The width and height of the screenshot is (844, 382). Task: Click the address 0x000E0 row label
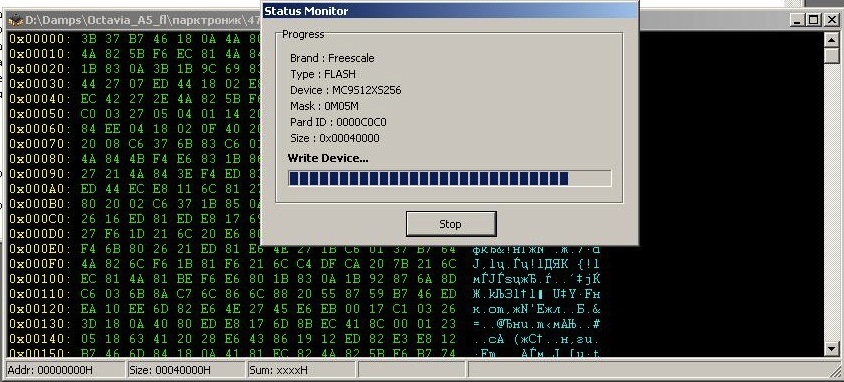[x=40, y=249]
